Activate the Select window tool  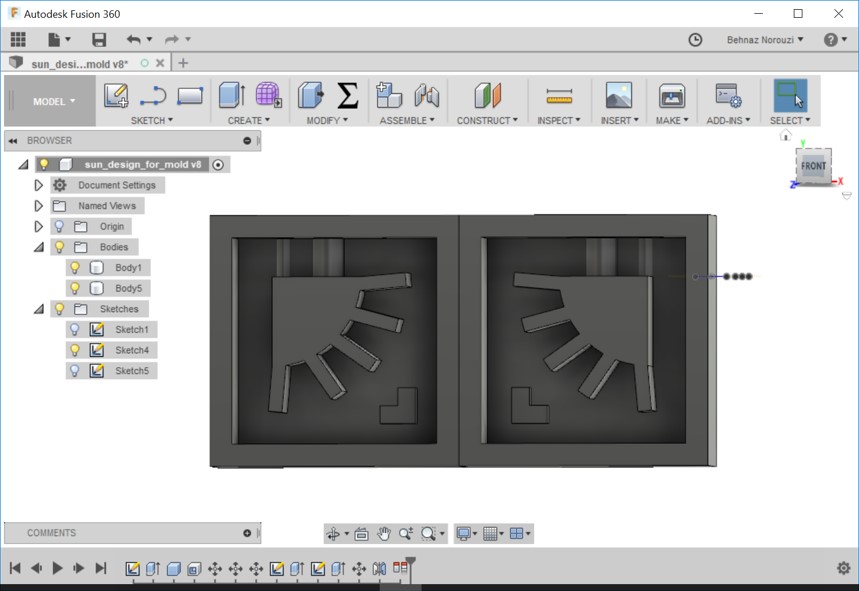pos(790,95)
